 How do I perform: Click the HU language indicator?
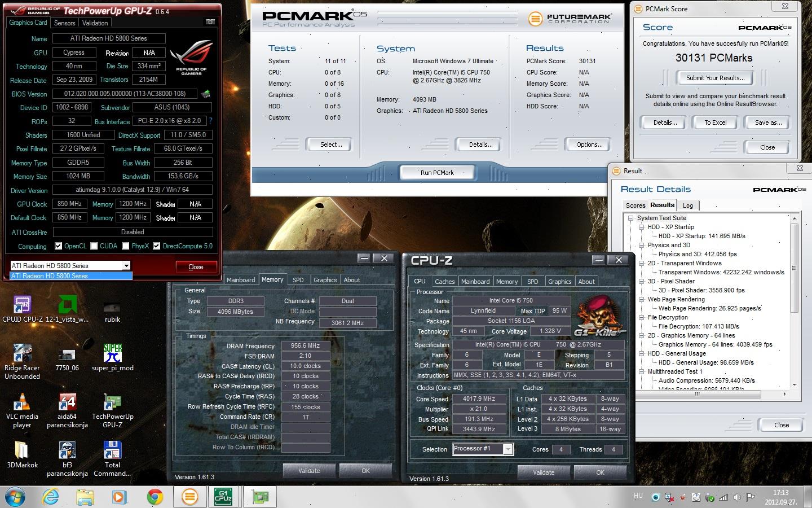click(x=638, y=496)
